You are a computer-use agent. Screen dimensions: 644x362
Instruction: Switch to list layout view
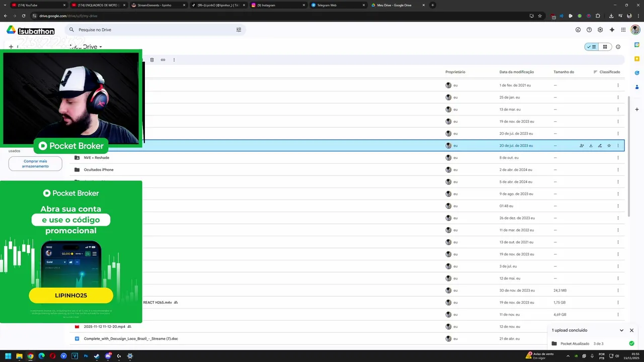(591, 47)
